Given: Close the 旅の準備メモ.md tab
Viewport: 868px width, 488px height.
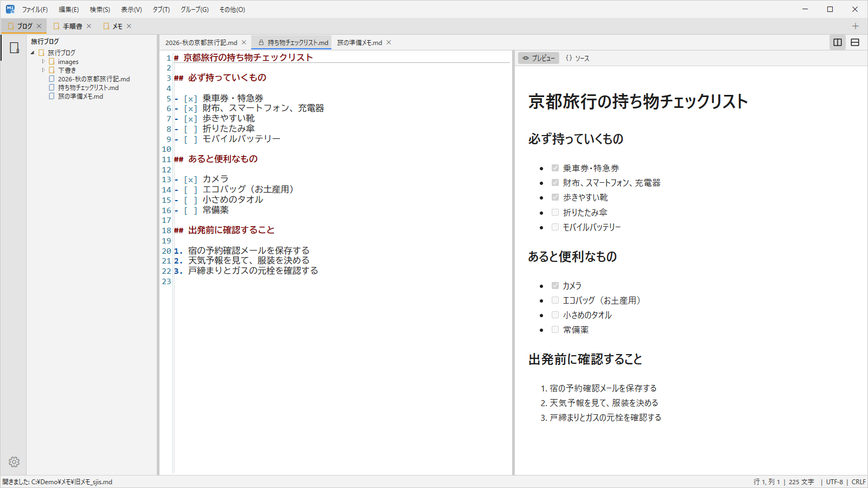Looking at the screenshot, I should coord(389,42).
